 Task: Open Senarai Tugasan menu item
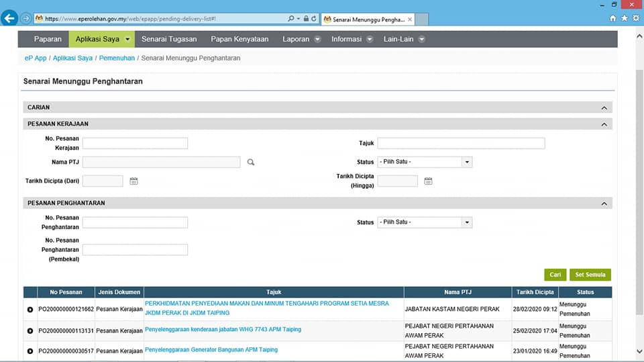click(169, 39)
